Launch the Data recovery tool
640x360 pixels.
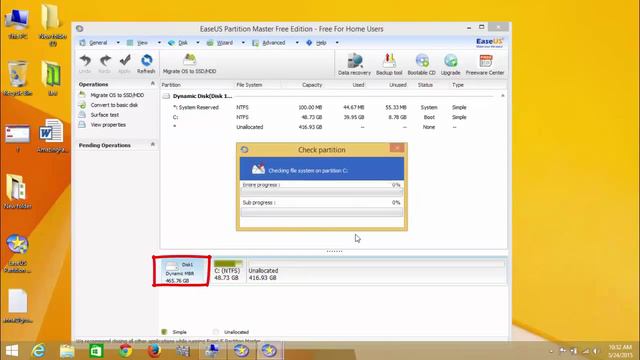pyautogui.click(x=354, y=64)
